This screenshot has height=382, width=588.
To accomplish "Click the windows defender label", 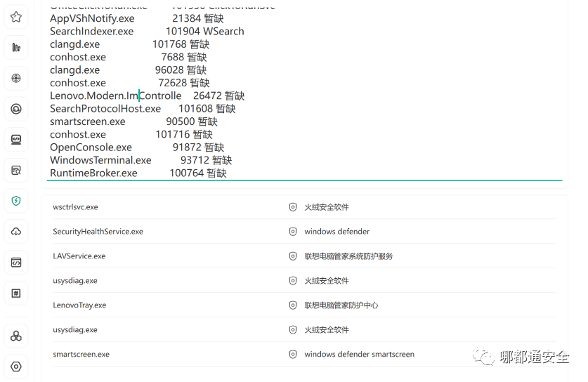I will pos(337,232).
